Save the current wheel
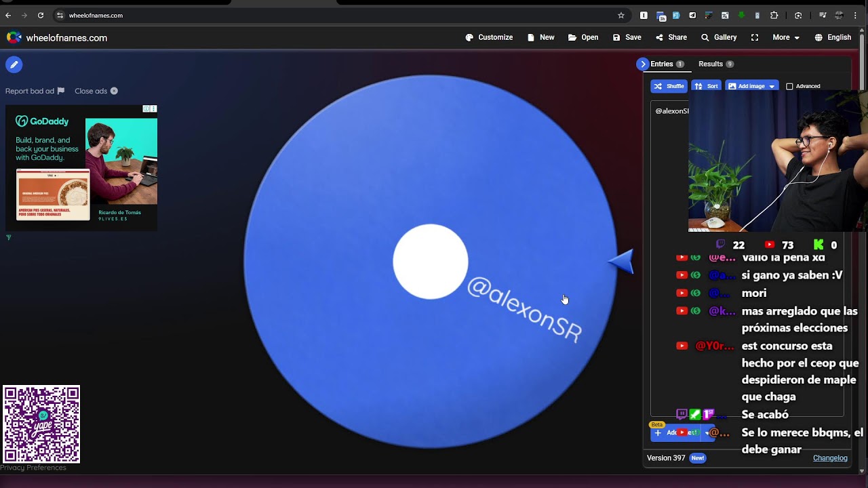This screenshot has height=488, width=868. (x=627, y=37)
